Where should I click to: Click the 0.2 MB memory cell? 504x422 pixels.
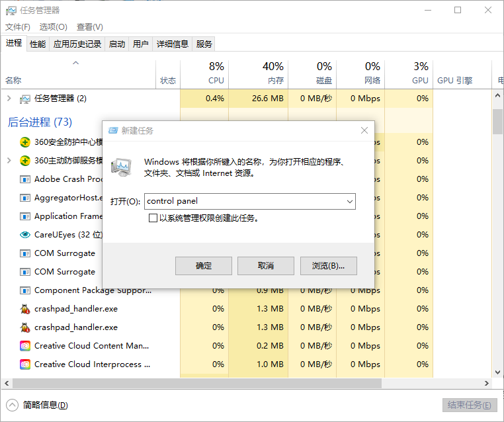(x=258, y=346)
